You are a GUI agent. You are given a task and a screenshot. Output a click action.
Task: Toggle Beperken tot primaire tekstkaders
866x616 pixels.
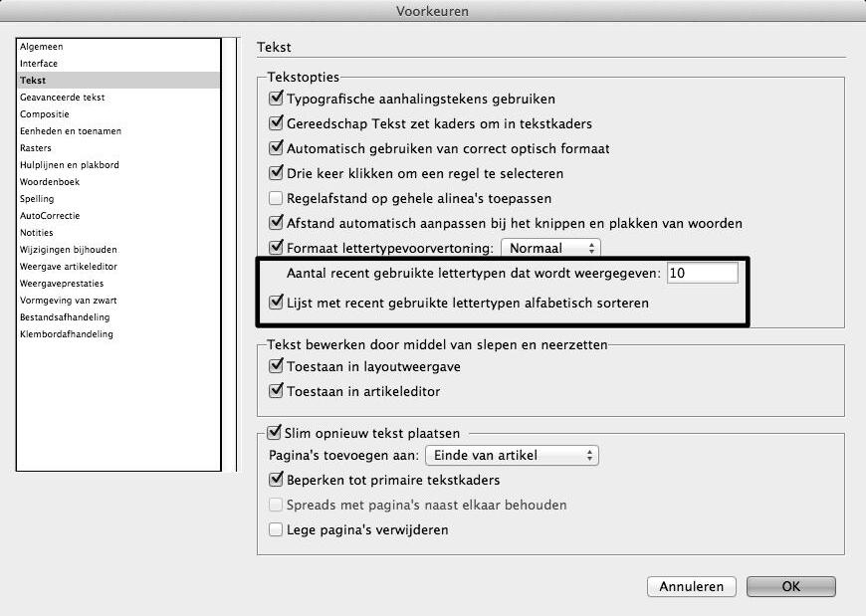[x=277, y=480]
